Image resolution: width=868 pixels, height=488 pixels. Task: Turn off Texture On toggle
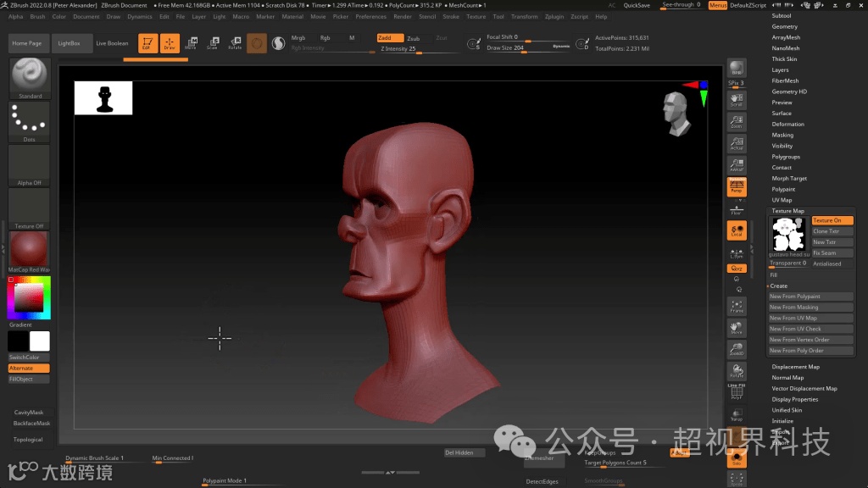pos(832,220)
